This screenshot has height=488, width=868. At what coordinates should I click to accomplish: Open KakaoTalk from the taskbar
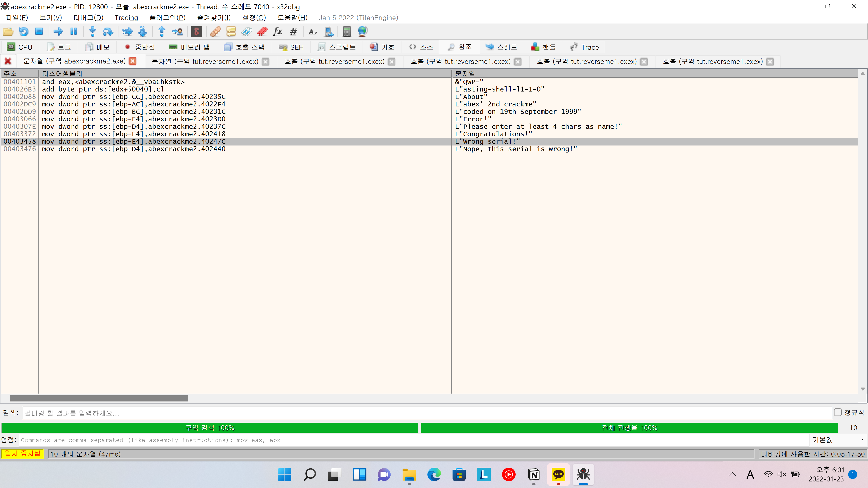(558, 474)
